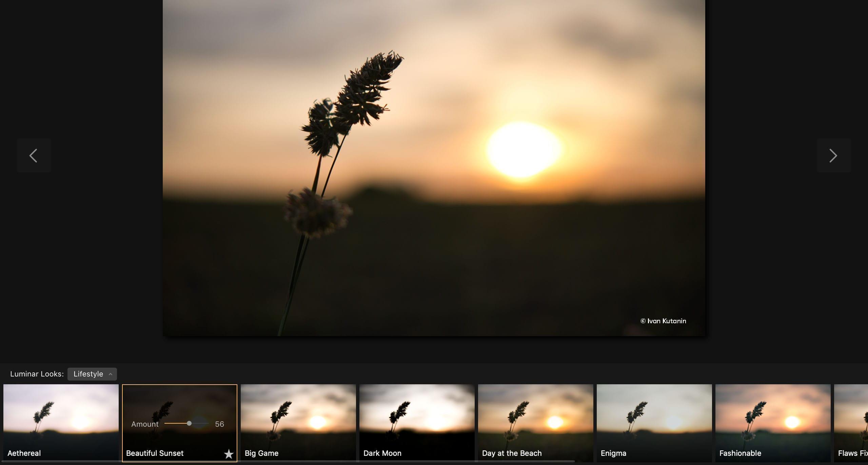Apply the Fashionable look

click(x=773, y=417)
